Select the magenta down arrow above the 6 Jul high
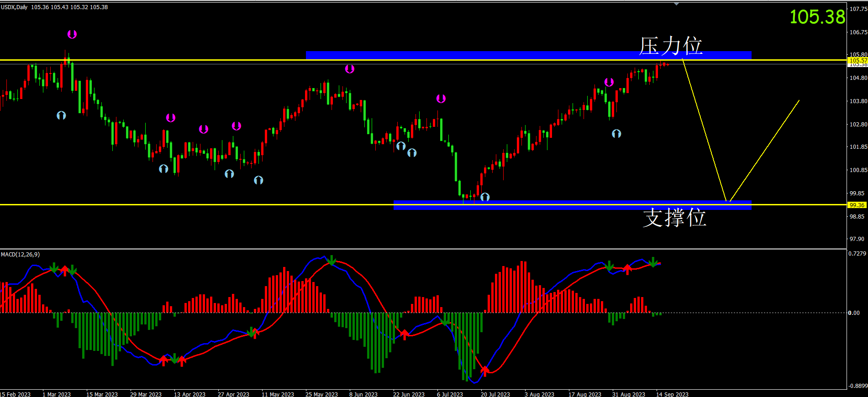This screenshot has height=397, width=868. pos(441,99)
